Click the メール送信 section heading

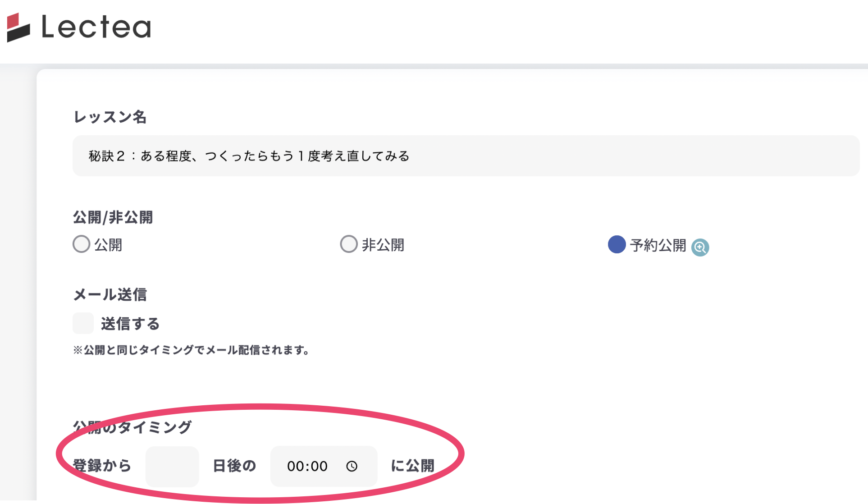(110, 294)
